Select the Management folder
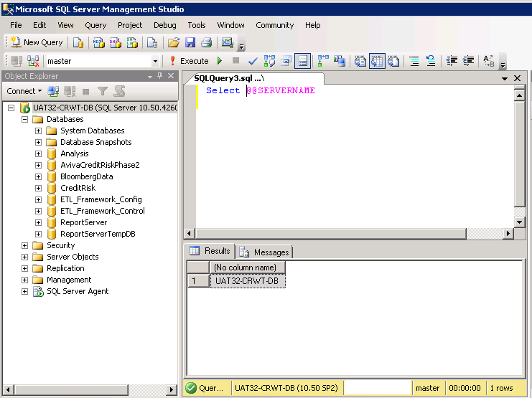Image resolution: width=532 pixels, height=398 pixels. click(x=69, y=280)
